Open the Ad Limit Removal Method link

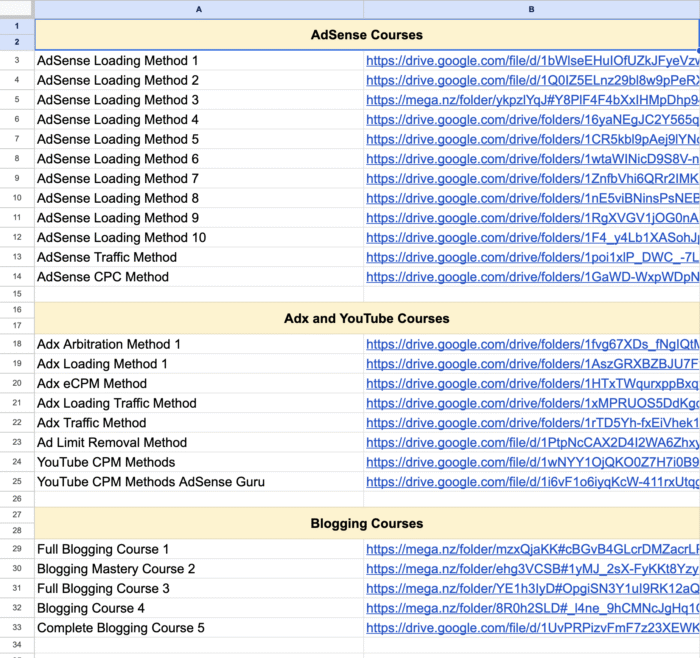coord(533,442)
